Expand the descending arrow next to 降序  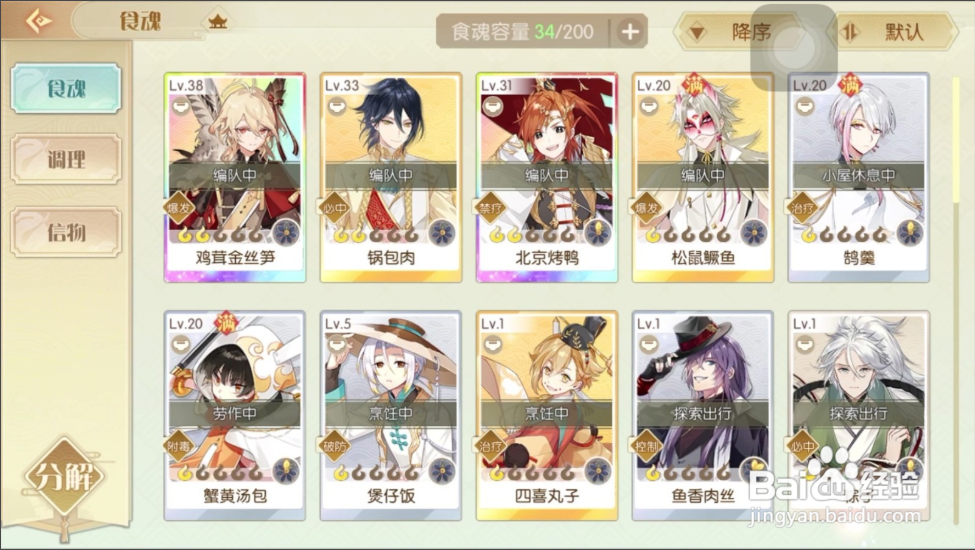pos(697,32)
